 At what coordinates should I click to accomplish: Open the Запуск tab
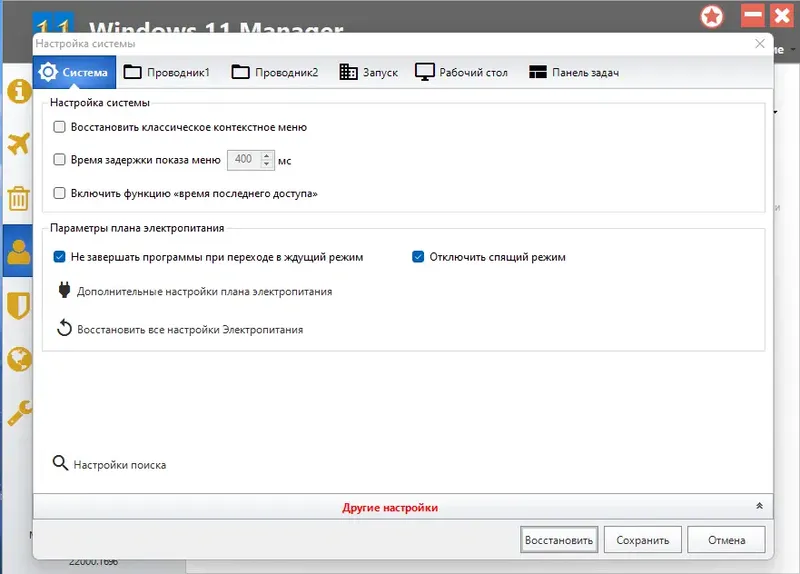point(368,72)
